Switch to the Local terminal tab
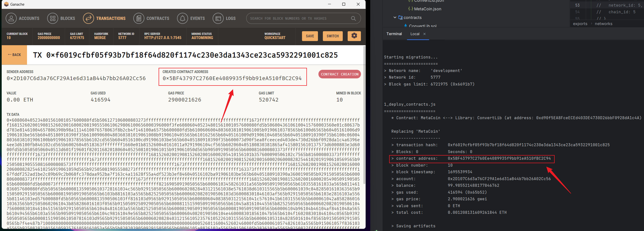Screen dimensions: 644x231 [x=415, y=34]
